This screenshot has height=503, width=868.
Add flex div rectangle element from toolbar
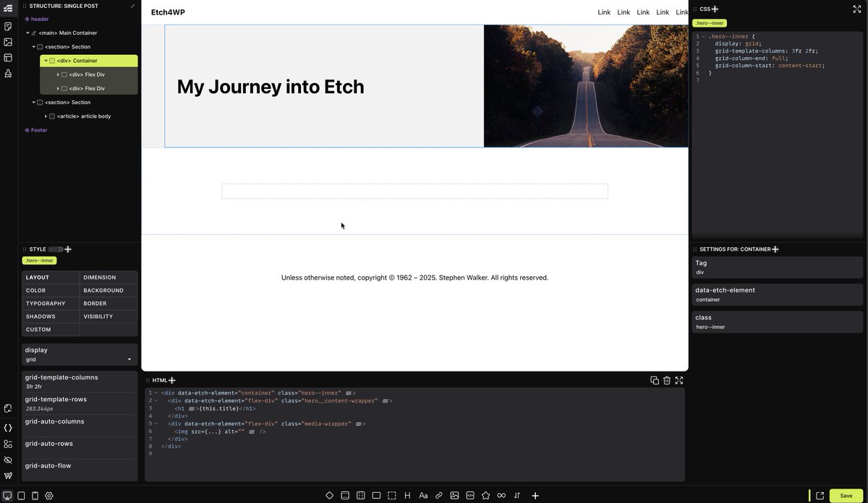[x=376, y=496]
